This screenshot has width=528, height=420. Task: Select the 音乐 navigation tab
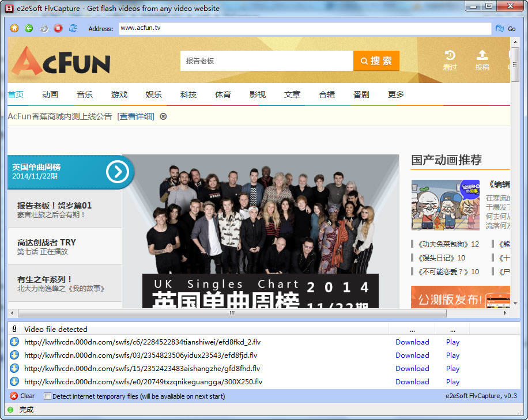click(x=85, y=94)
